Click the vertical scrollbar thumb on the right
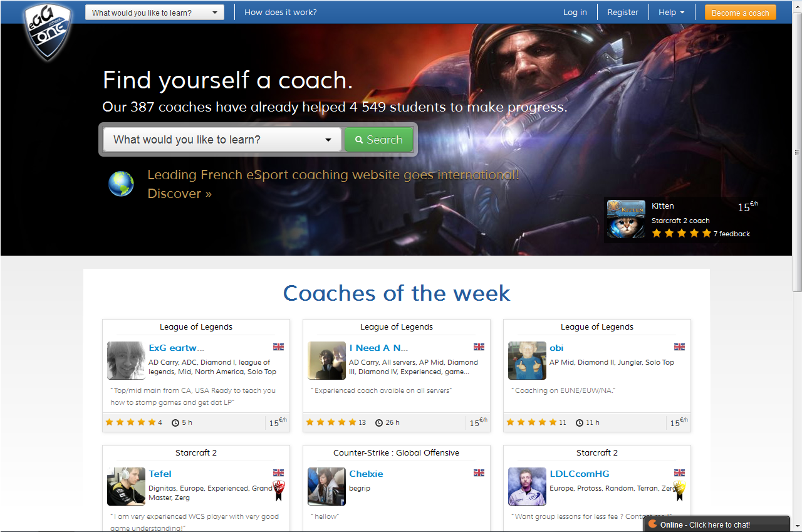Viewport: 802px width, 532px height. pyautogui.click(x=797, y=150)
